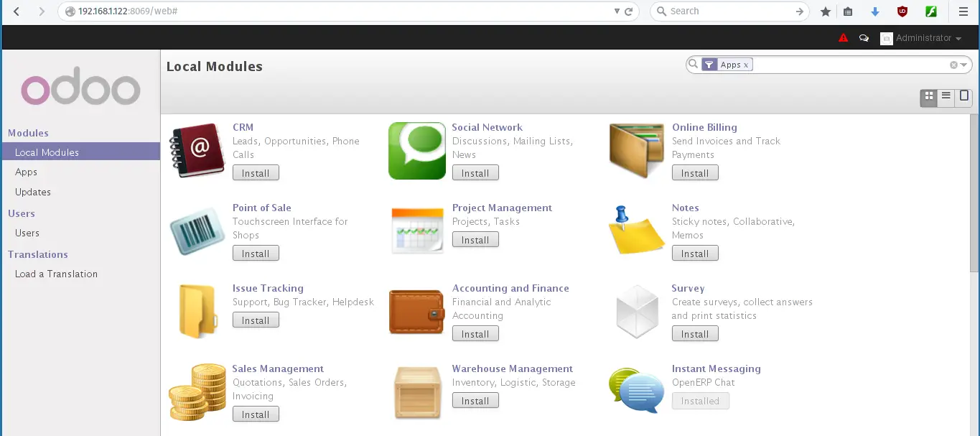Install the Project Management module

pyautogui.click(x=475, y=240)
